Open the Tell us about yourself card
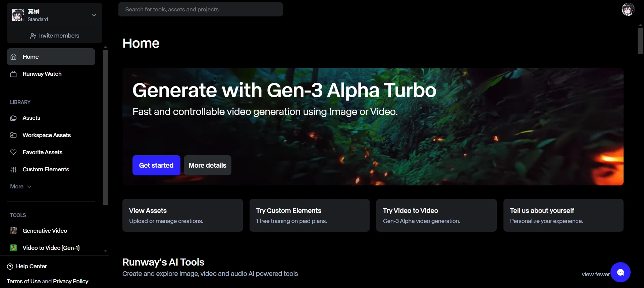644x288 pixels. click(x=563, y=215)
